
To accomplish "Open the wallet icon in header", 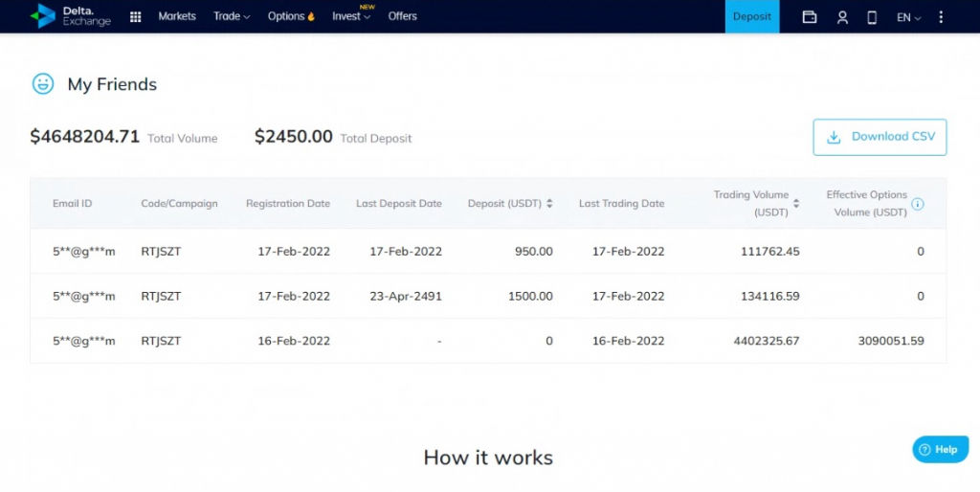I will tap(810, 17).
